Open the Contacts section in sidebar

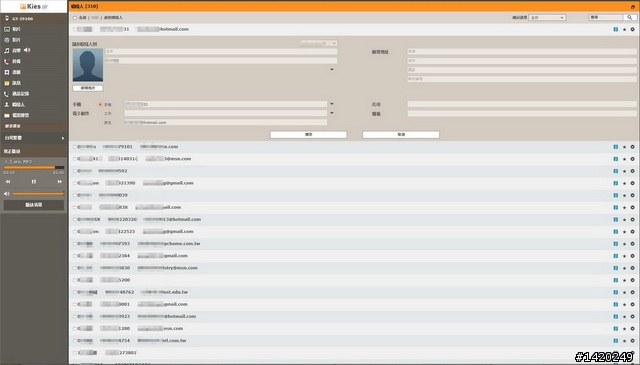click(x=14, y=105)
